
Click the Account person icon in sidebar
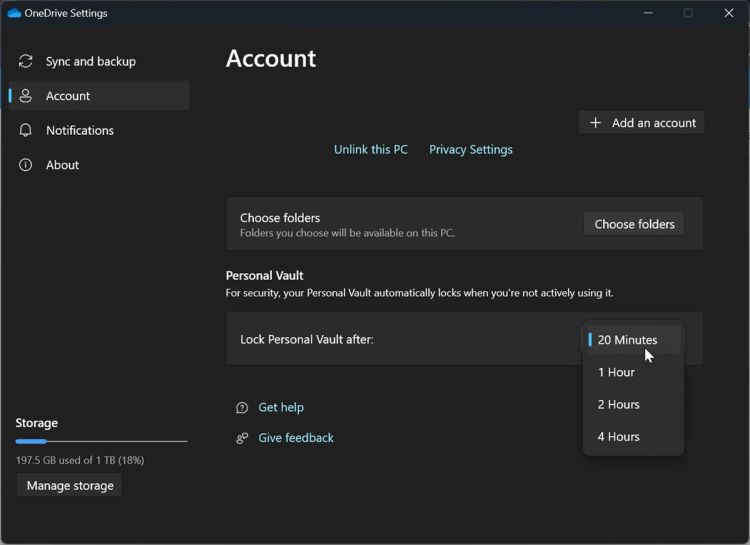(x=26, y=96)
